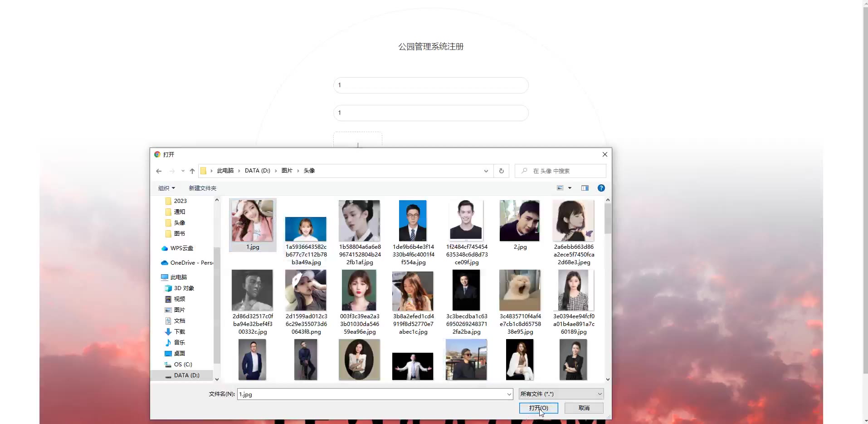This screenshot has height=424, width=868.
Task: Select the 1.jpg thumbnail
Action: 253,221
